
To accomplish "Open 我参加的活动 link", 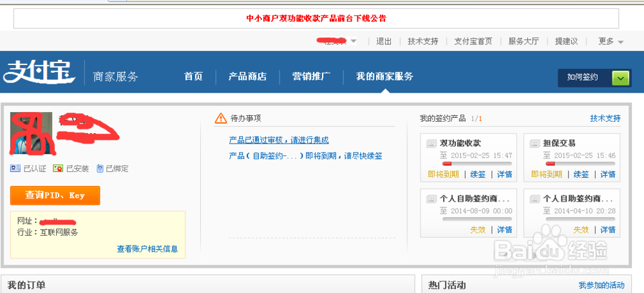I will 601,285.
